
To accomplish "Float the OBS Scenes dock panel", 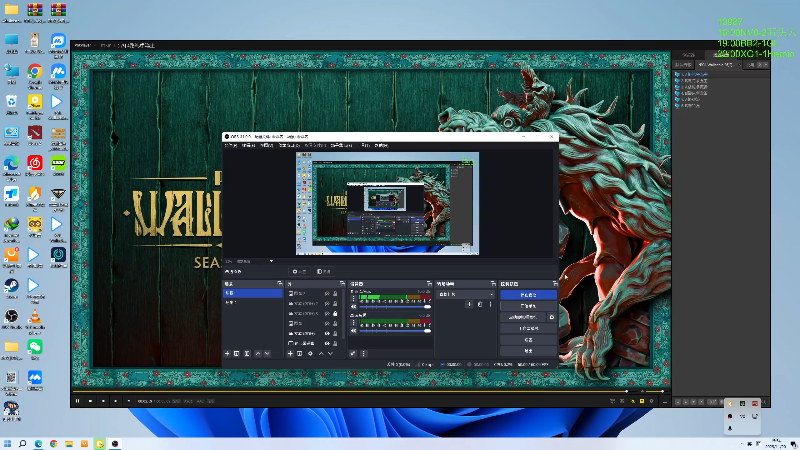I will [280, 284].
